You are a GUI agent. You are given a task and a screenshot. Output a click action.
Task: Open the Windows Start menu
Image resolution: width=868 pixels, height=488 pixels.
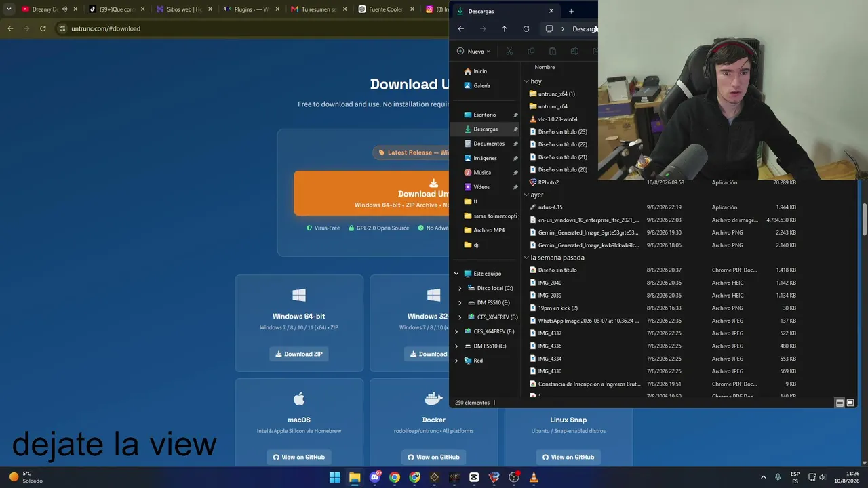pos(335,477)
